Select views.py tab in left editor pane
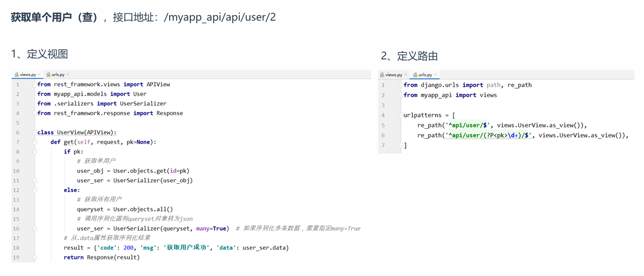This screenshot has height=276, width=644. point(27,75)
